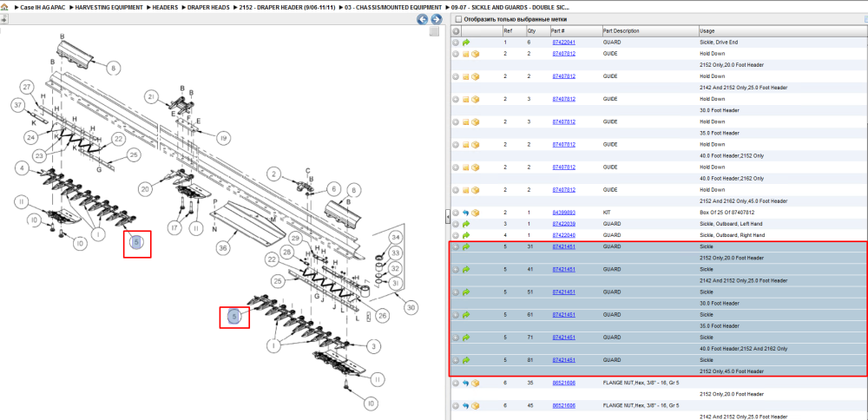The height and width of the screenshot is (420, 868).
Task: Go to the home icon in breadcrumb
Action: (4, 8)
